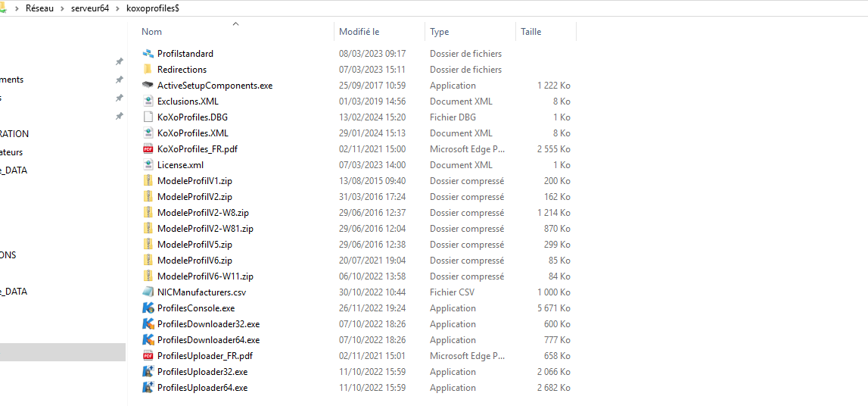Select the ProfilesConsole.exe application icon
The height and width of the screenshot is (406, 868).
pyautogui.click(x=148, y=308)
